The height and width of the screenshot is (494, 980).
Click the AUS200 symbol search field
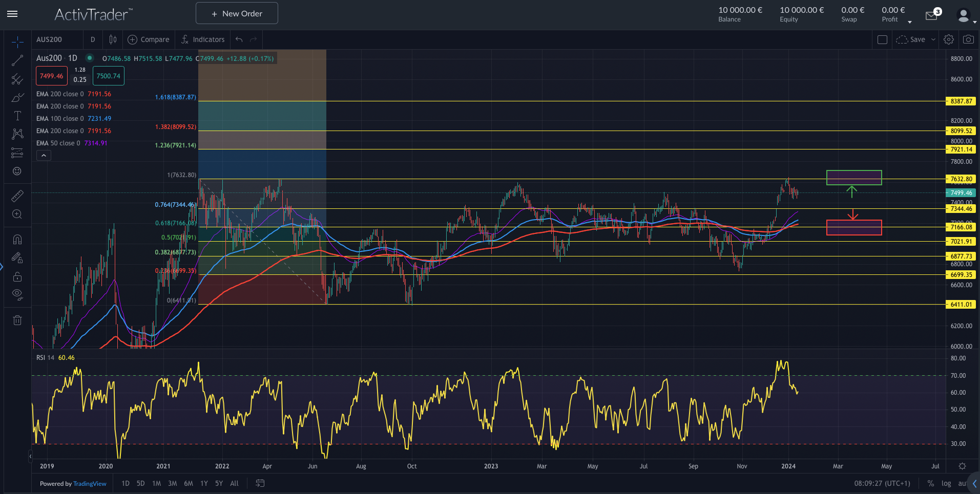coord(56,39)
